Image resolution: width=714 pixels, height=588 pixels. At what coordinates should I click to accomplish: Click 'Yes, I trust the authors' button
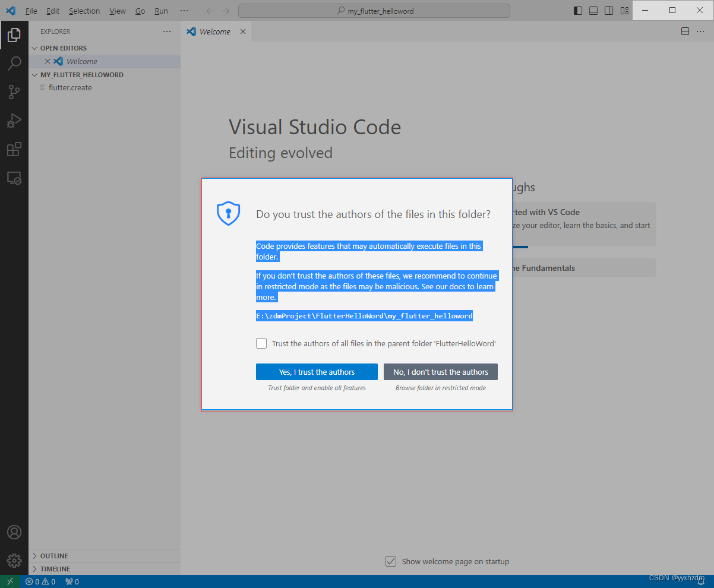pos(317,371)
